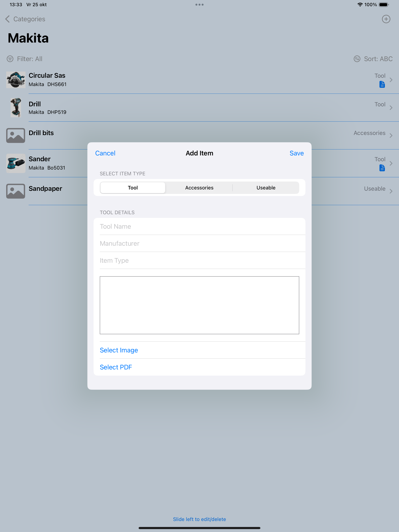Tap the add item plus icon
Screen dimensions: 399x532
[386, 19]
